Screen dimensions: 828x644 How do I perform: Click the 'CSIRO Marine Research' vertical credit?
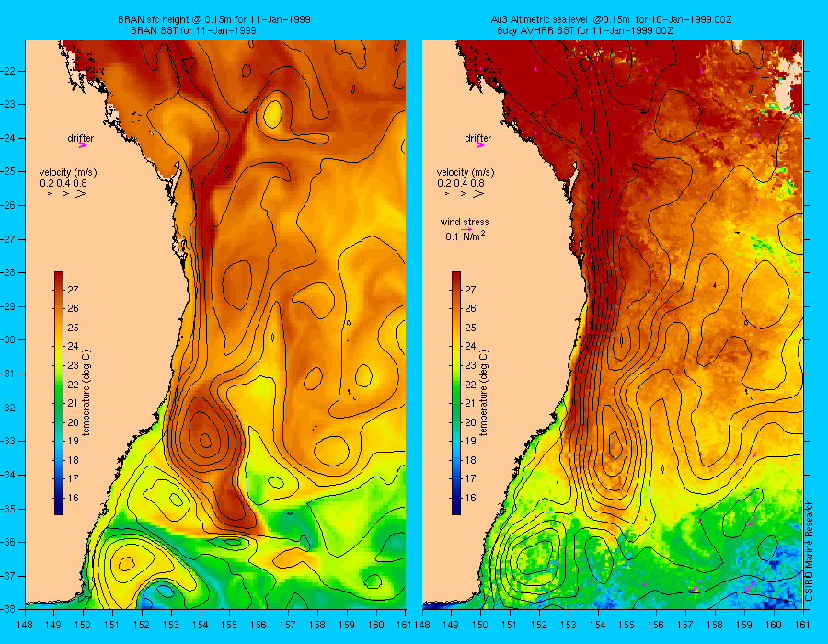[810, 549]
